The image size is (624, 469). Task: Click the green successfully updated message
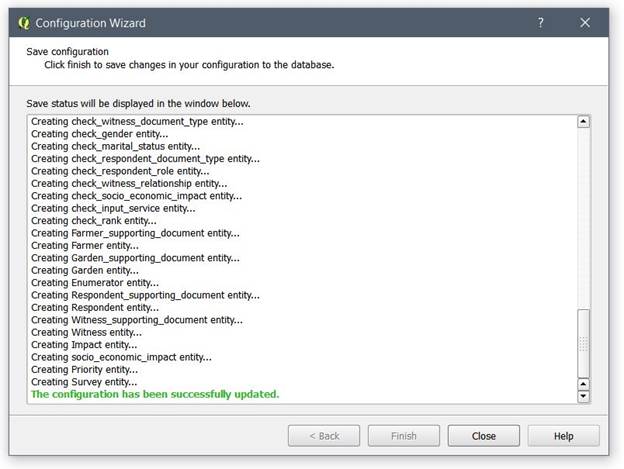click(155, 394)
